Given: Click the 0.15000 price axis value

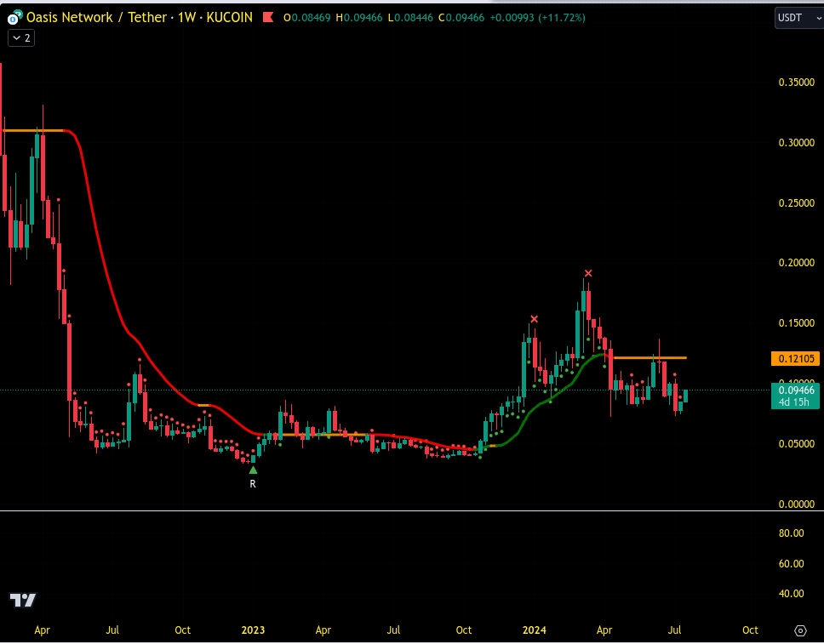Looking at the screenshot, I should click(x=796, y=323).
